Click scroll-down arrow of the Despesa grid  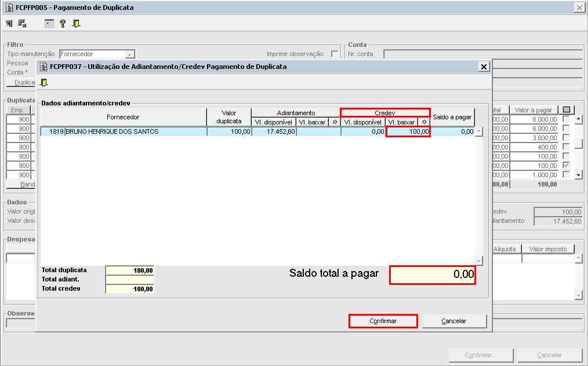point(578,295)
